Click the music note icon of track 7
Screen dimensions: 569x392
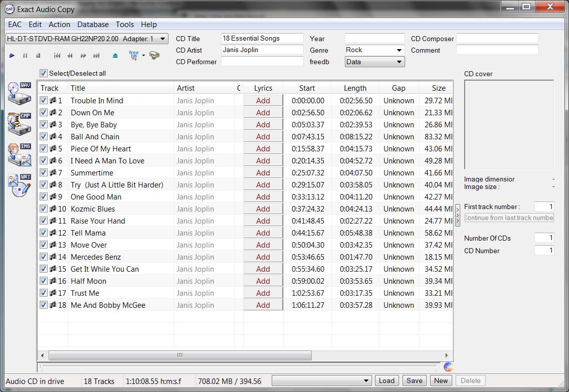(x=53, y=172)
